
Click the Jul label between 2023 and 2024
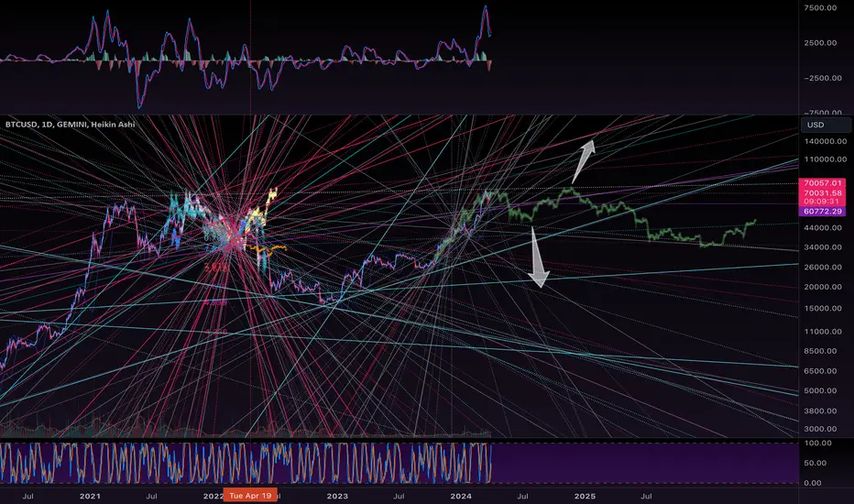[x=399, y=497]
